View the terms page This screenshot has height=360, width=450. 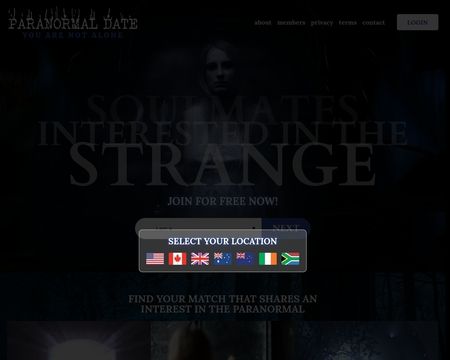348,22
